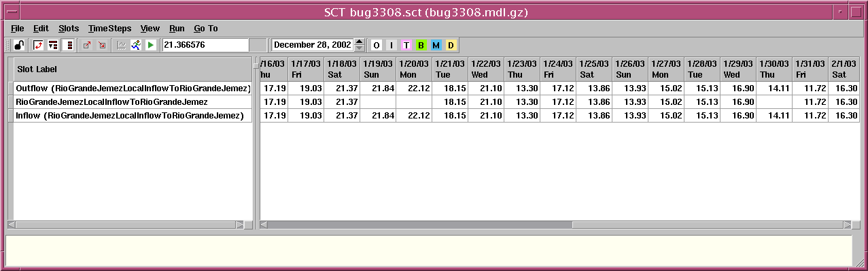Toggle the yellow D flag button
The image size is (868, 271).
[451, 45]
